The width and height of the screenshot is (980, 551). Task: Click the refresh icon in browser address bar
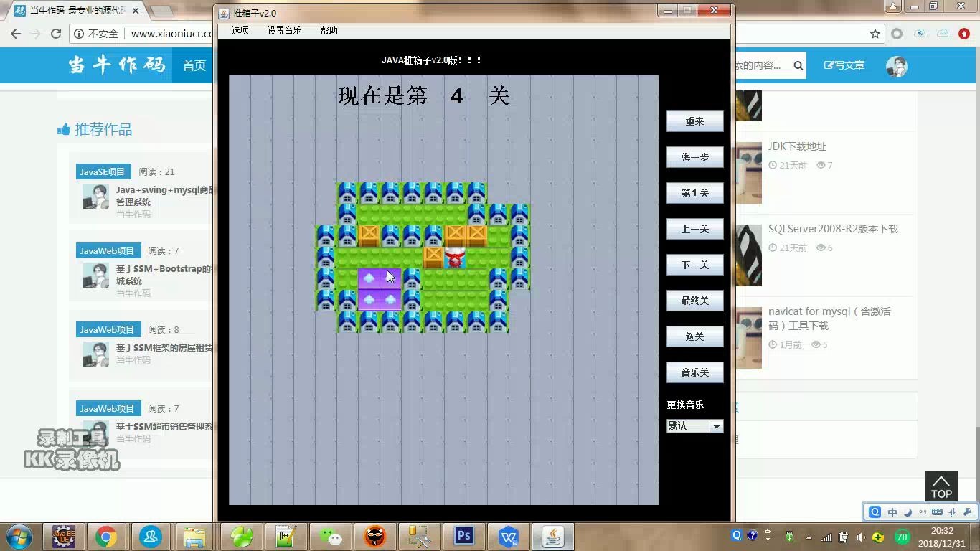coord(56,33)
